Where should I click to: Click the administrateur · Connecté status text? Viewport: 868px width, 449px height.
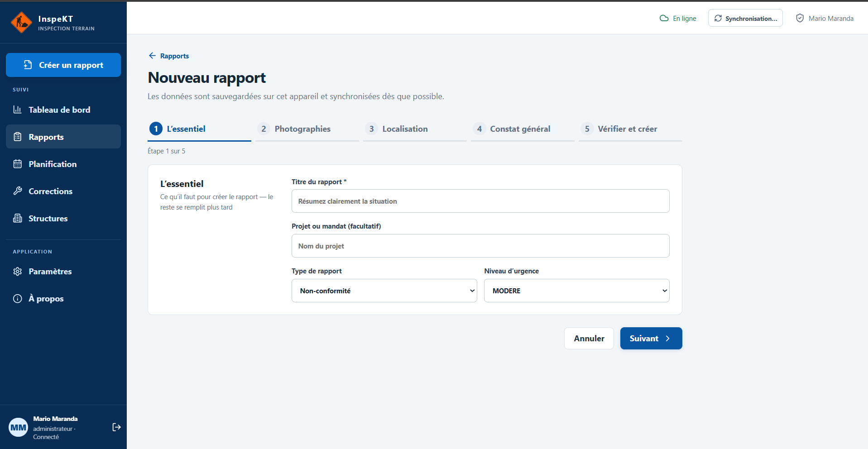pos(54,433)
